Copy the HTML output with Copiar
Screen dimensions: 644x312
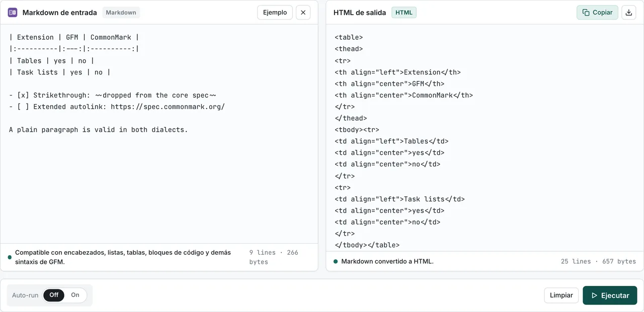click(597, 13)
